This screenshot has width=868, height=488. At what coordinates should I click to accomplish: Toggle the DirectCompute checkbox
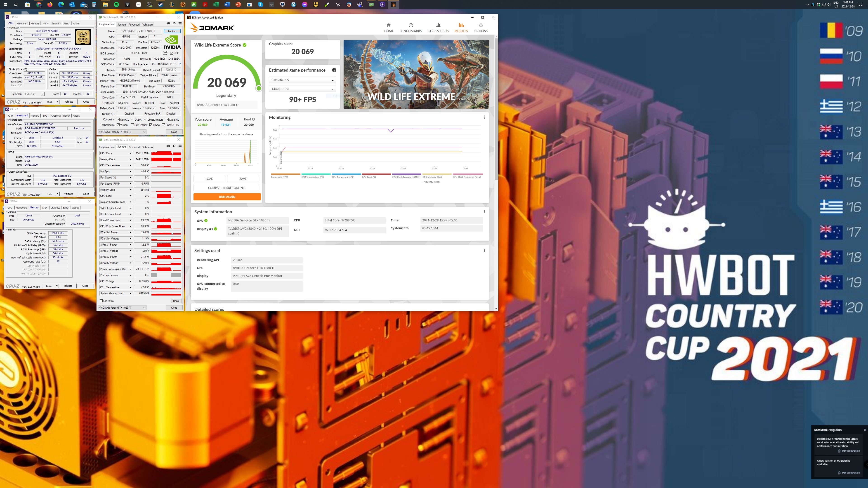145,120
